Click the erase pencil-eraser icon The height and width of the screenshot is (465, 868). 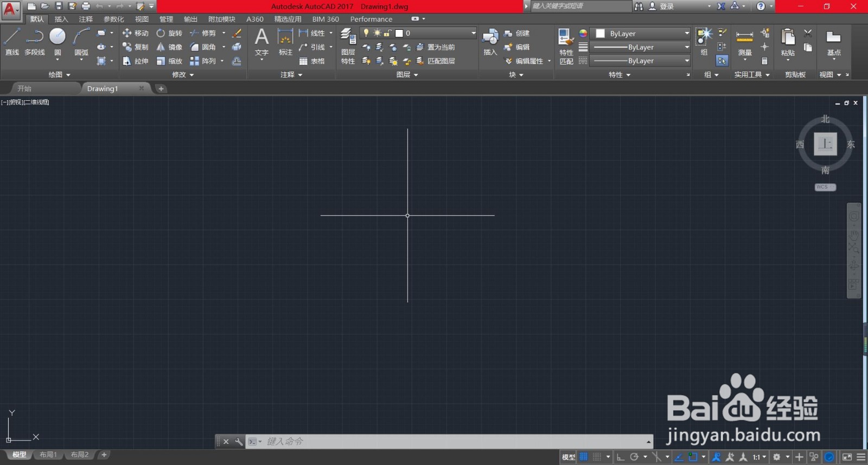(x=237, y=33)
